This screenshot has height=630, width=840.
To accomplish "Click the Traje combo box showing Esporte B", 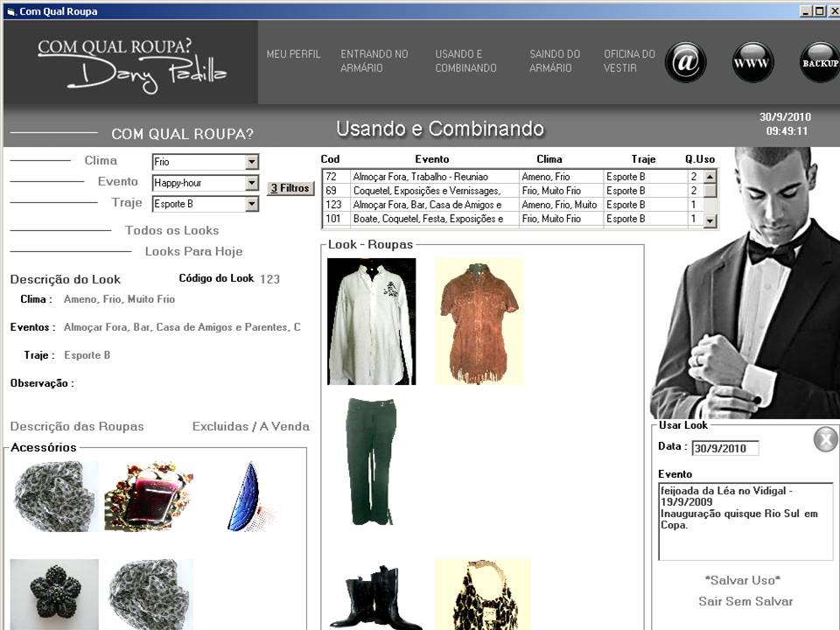I will (x=206, y=204).
